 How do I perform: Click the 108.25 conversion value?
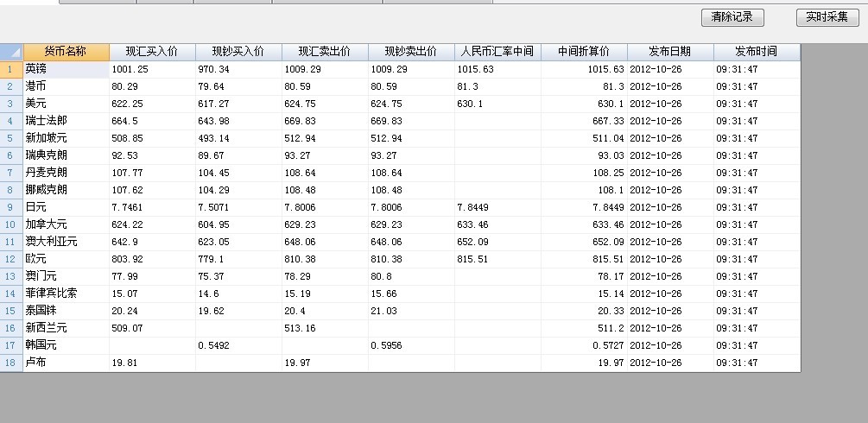(x=584, y=173)
